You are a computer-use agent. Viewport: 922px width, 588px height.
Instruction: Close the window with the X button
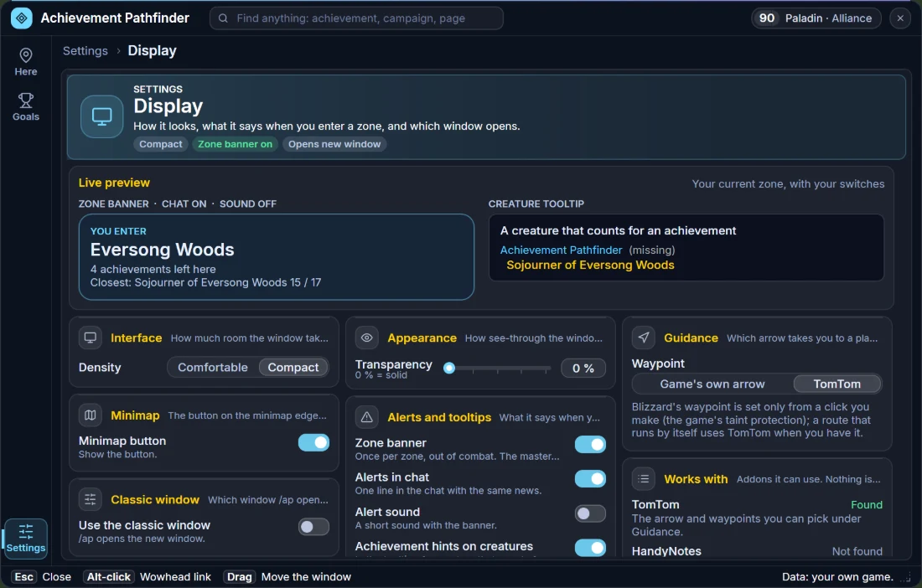[900, 18]
